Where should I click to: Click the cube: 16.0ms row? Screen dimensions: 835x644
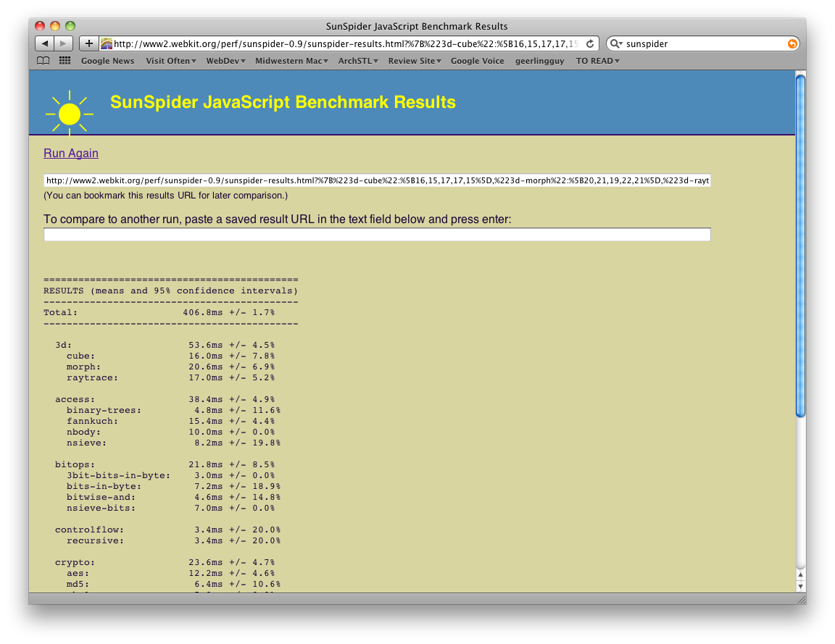171,356
